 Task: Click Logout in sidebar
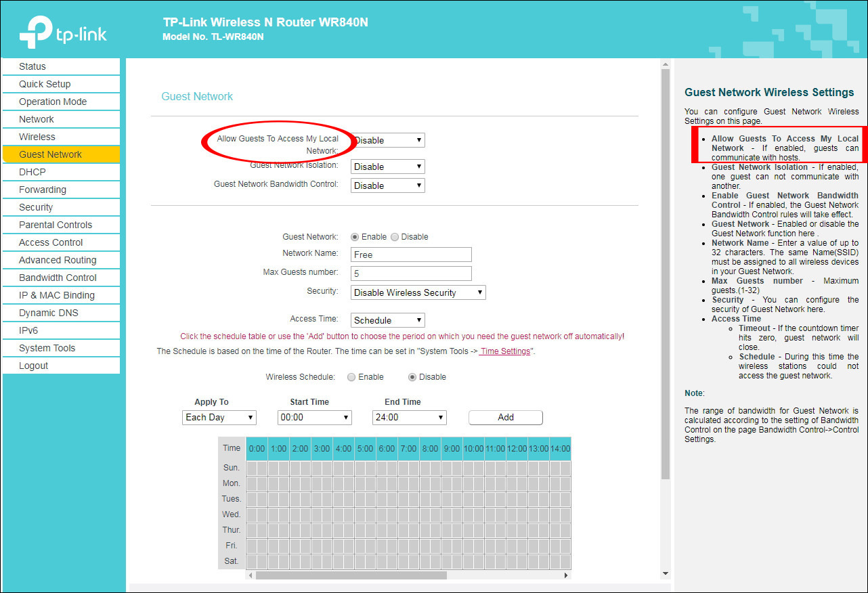(x=61, y=366)
